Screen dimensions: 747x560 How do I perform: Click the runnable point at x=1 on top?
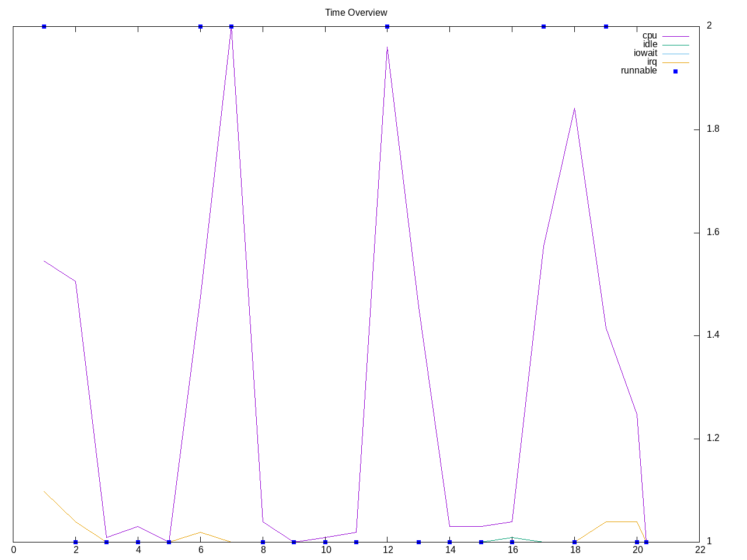coord(44,26)
